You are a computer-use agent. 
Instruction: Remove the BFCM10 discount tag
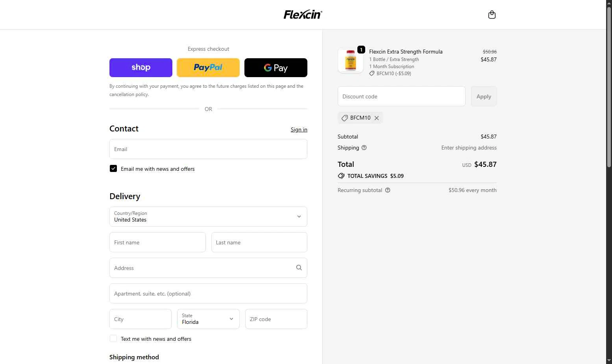tap(377, 118)
